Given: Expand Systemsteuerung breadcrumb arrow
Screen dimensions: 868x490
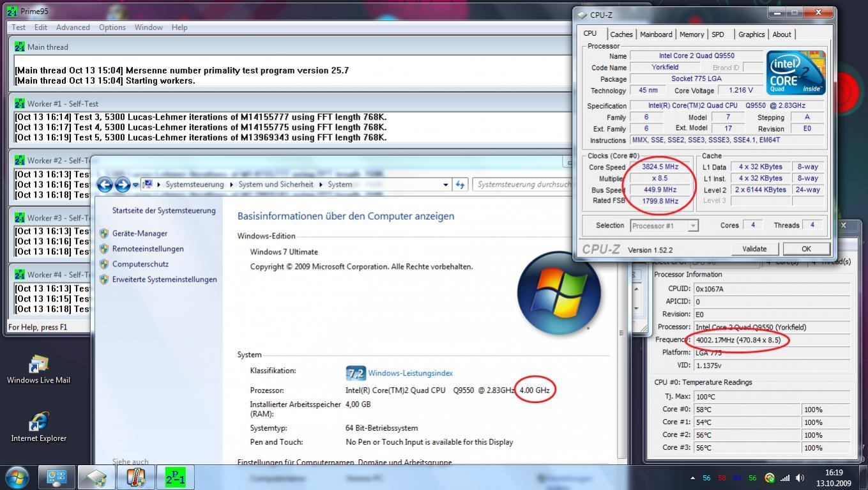Looking at the screenshot, I should (231, 185).
